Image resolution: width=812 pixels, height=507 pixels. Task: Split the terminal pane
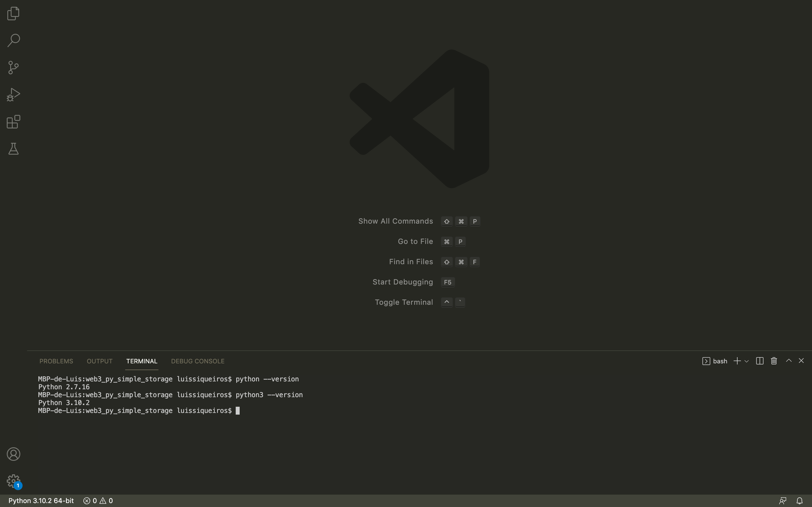click(x=760, y=361)
